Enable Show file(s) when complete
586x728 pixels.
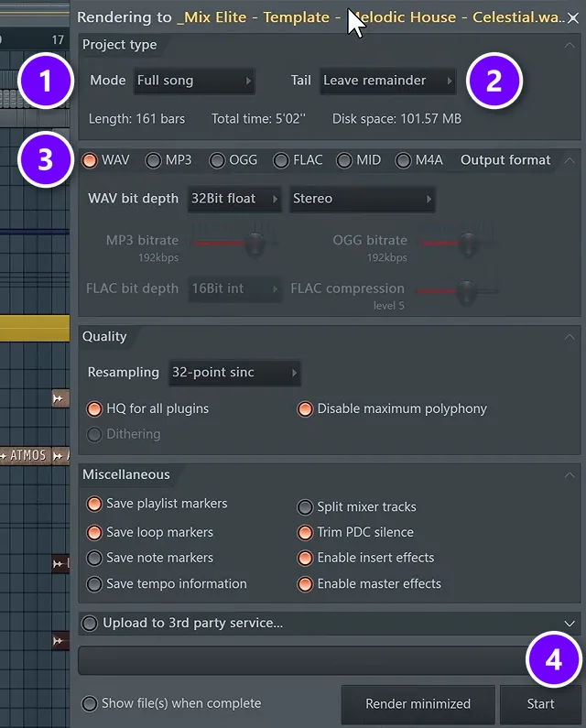pos(90,704)
